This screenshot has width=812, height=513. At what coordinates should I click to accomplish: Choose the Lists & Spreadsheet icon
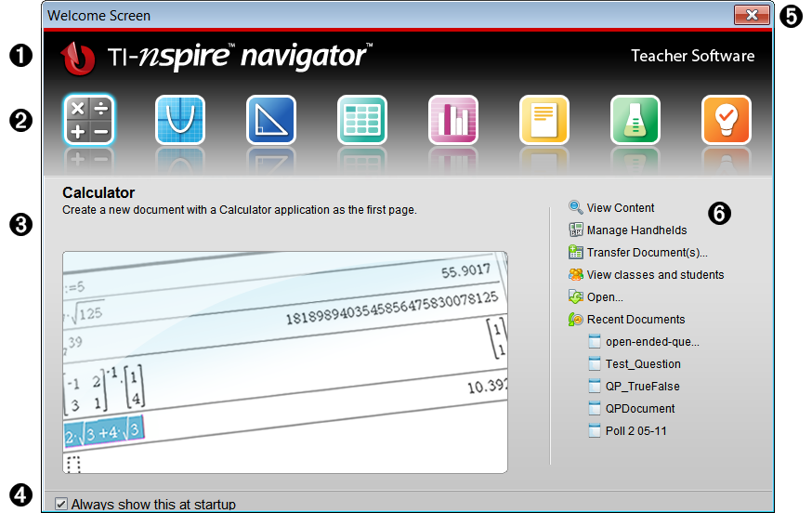click(x=362, y=120)
